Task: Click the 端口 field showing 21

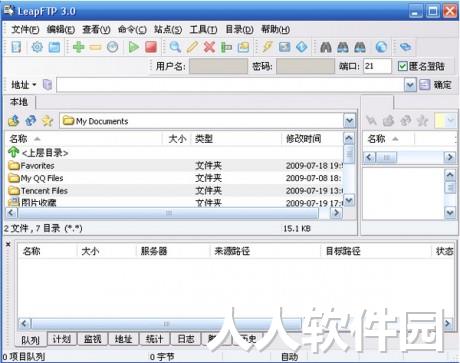Action: [377, 66]
